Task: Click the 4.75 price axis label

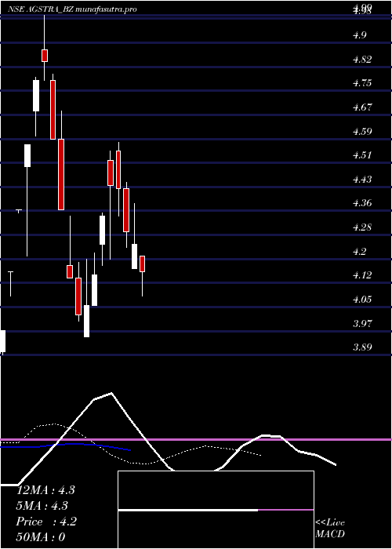Action: pyautogui.click(x=362, y=83)
